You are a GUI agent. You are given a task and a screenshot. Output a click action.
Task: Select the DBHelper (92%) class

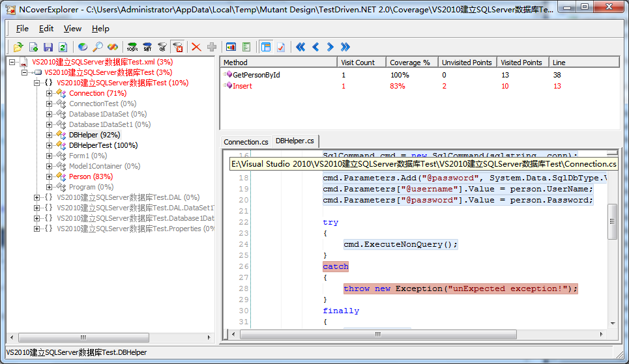(95, 135)
